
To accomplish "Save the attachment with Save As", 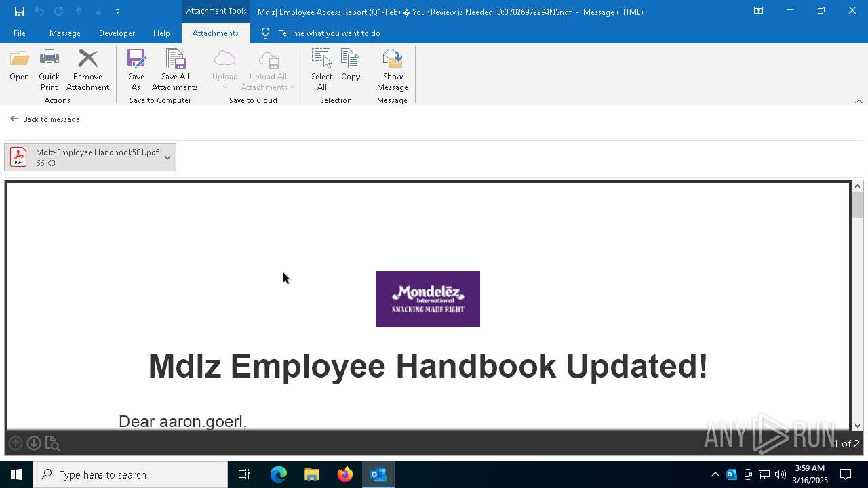I will coord(136,70).
